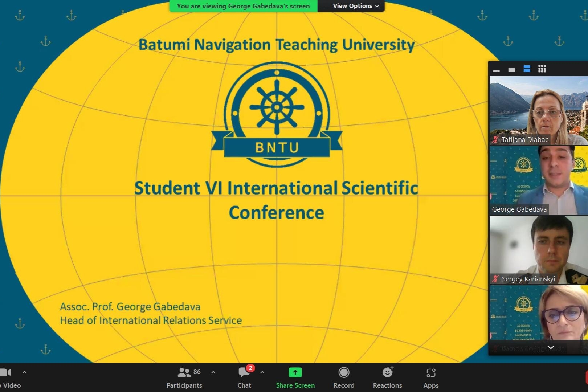Click the participant count 86

point(197,372)
